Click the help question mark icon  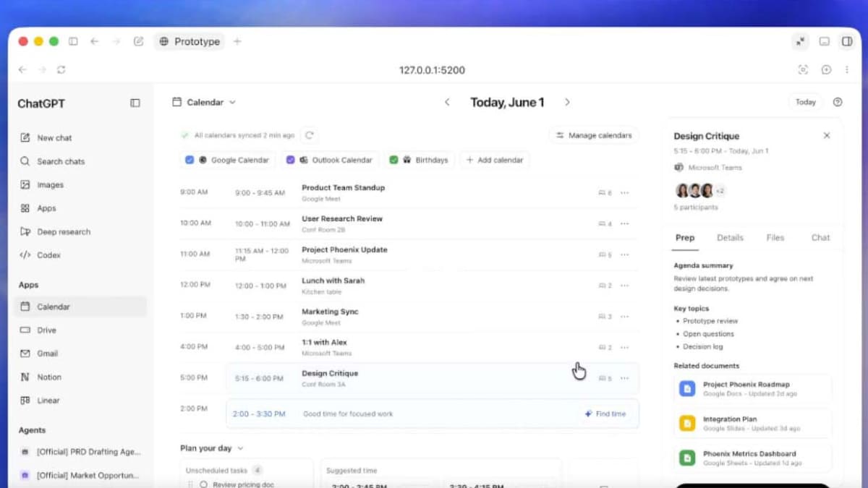(838, 102)
